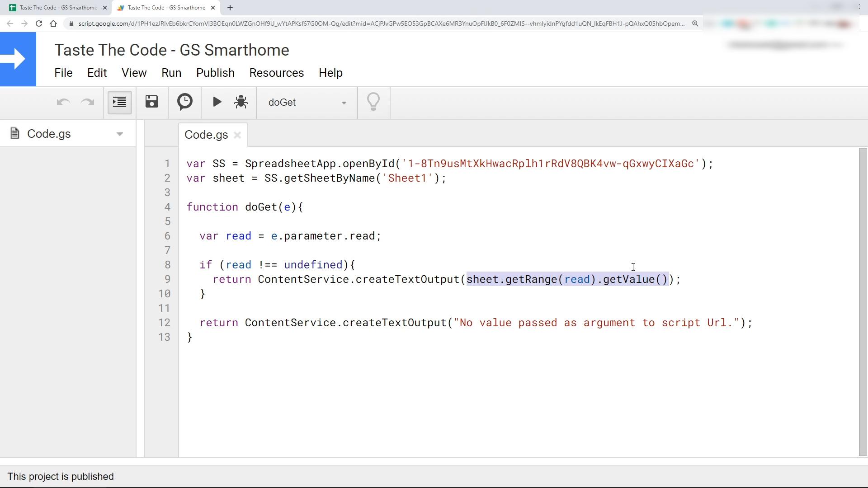Click the Help menu item
Image resolution: width=868 pixels, height=488 pixels.
pyautogui.click(x=330, y=73)
